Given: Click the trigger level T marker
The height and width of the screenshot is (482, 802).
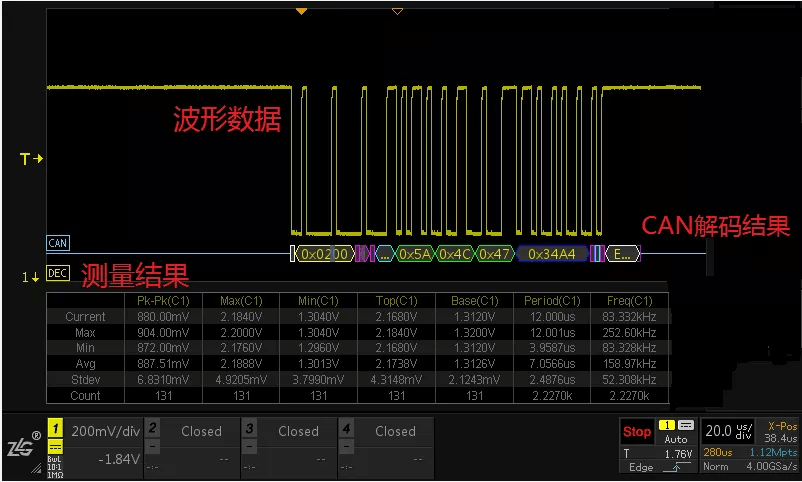Looking at the screenshot, I should [32, 159].
